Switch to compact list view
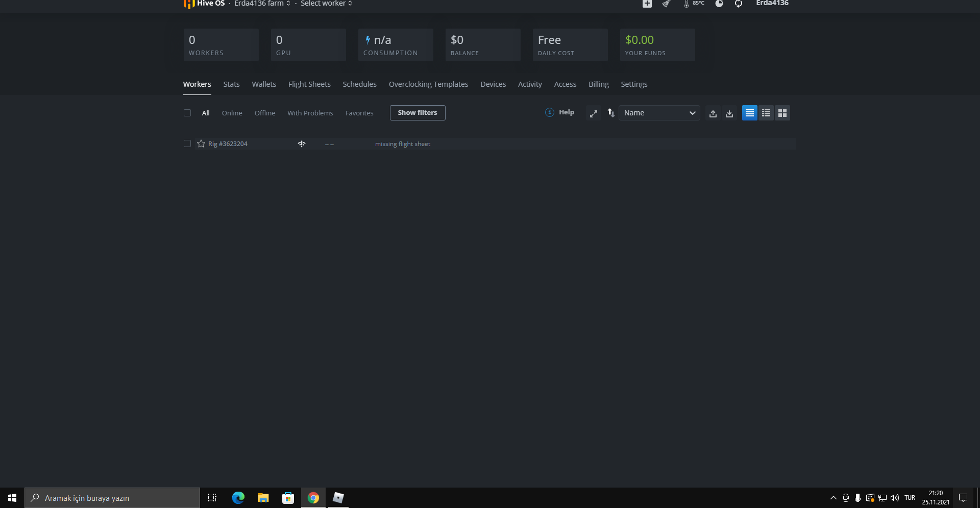Screen dimensions: 980x508 coord(750,113)
